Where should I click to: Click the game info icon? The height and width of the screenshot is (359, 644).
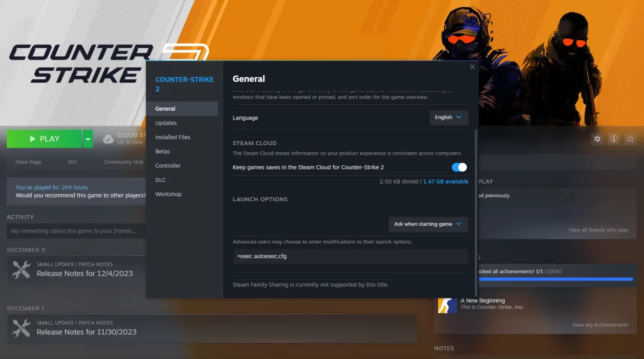614,139
